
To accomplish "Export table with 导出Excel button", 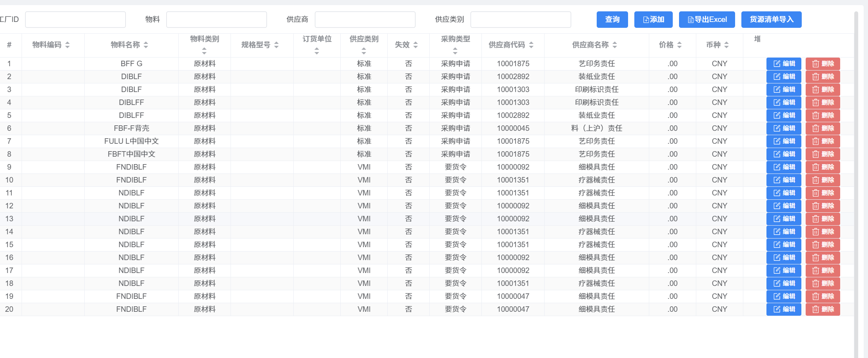I will coord(707,20).
